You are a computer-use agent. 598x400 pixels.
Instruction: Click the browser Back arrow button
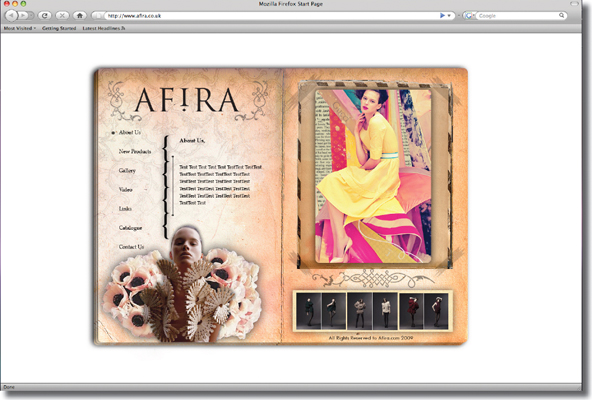(11, 15)
